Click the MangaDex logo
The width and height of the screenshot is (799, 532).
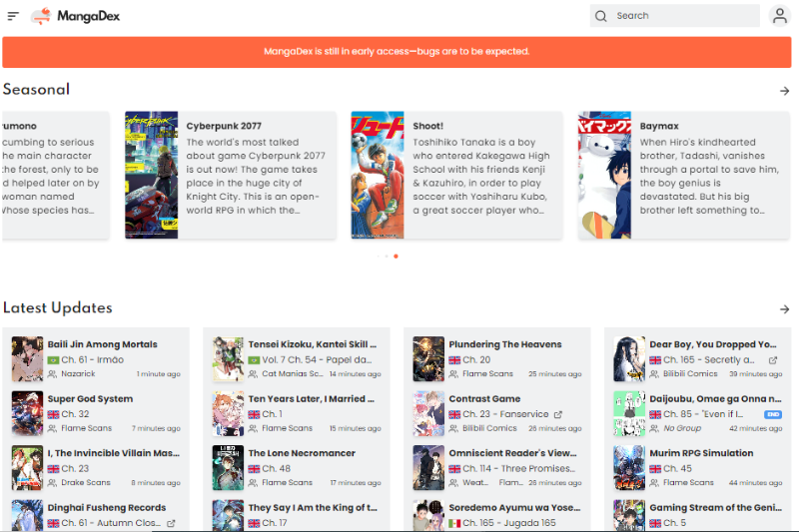[x=76, y=16]
